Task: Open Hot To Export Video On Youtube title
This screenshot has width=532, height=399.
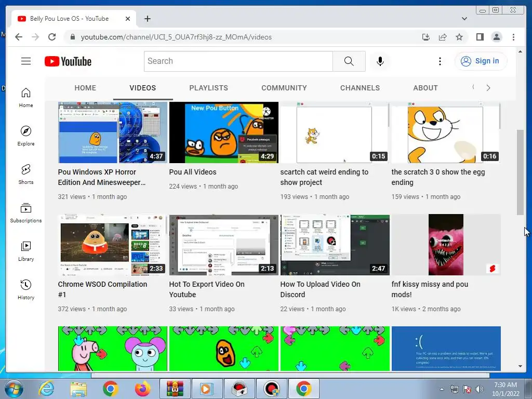Action: [207, 289]
